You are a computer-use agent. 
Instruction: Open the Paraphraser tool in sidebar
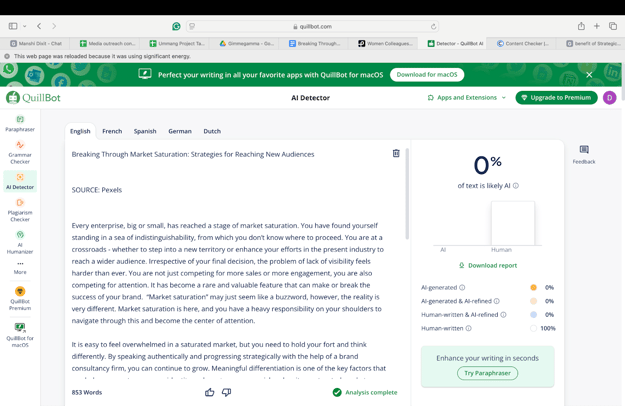tap(20, 124)
